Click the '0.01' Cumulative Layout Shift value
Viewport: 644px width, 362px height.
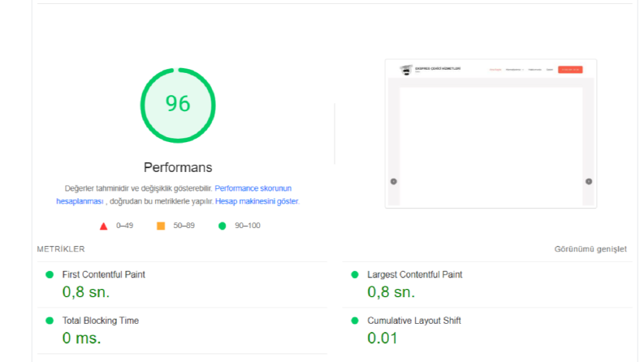[383, 338]
